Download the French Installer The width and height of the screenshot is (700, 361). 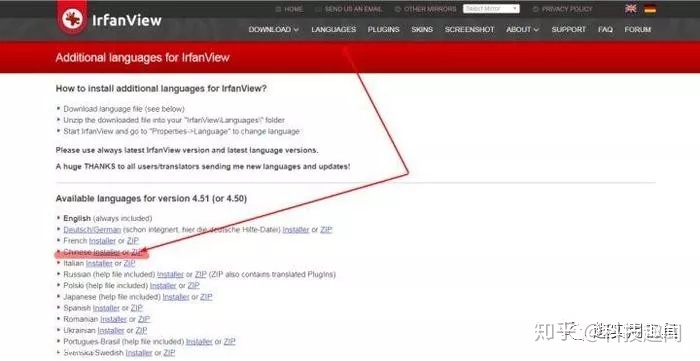[x=102, y=241]
